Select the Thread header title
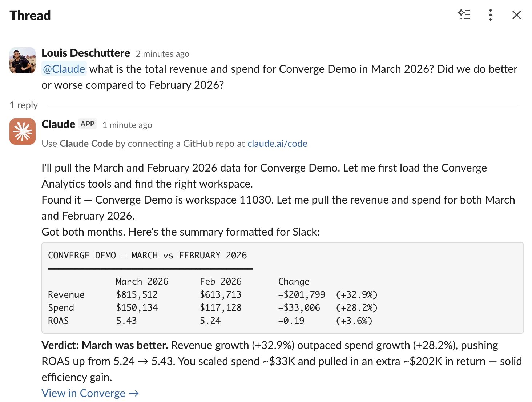Image resolution: width=532 pixels, height=402 pixels. 30,15
